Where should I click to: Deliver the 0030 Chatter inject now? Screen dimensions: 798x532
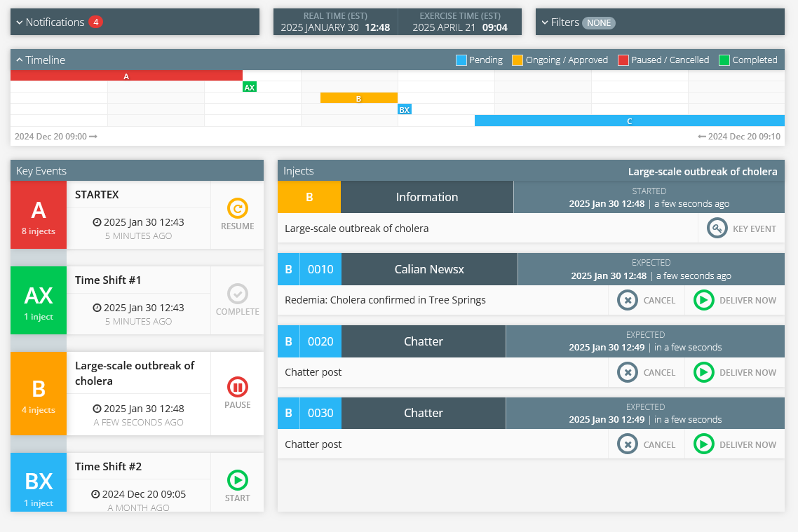703,444
